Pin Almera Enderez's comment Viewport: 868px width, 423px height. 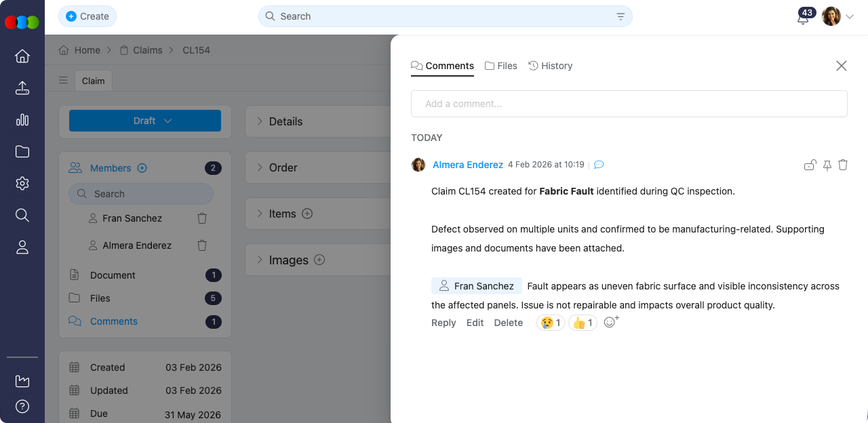click(x=827, y=165)
